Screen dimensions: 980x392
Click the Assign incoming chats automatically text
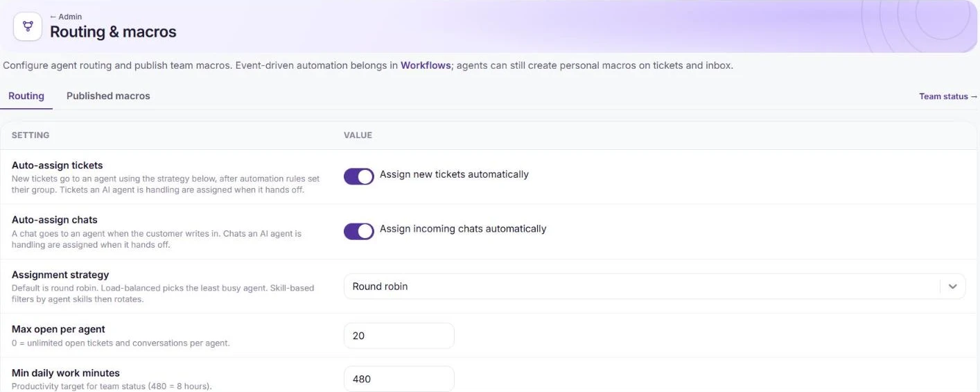pyautogui.click(x=463, y=229)
